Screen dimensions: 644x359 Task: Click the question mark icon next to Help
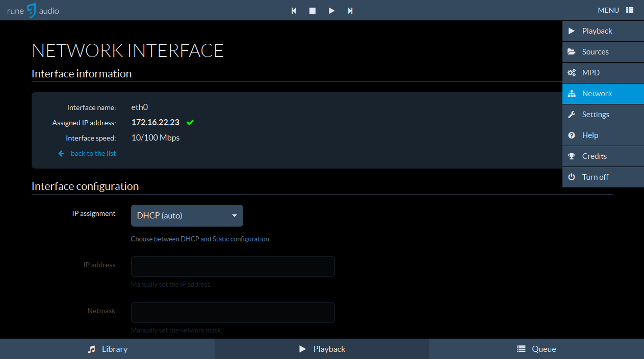pos(572,135)
